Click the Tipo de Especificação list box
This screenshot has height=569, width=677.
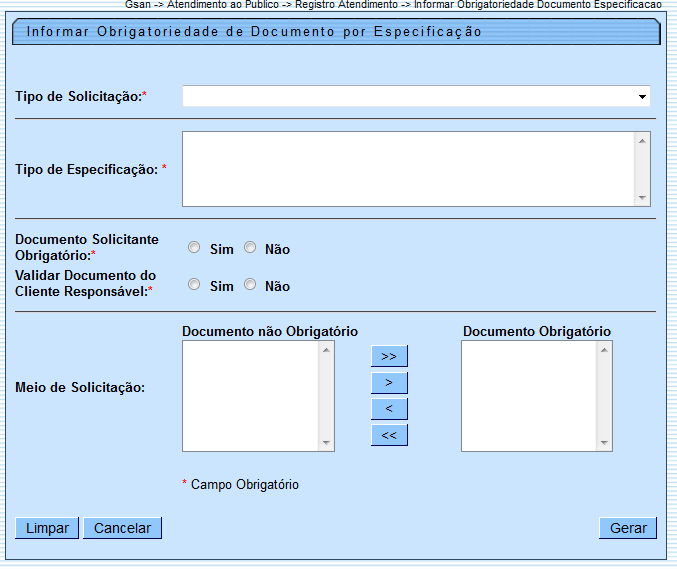click(408, 169)
